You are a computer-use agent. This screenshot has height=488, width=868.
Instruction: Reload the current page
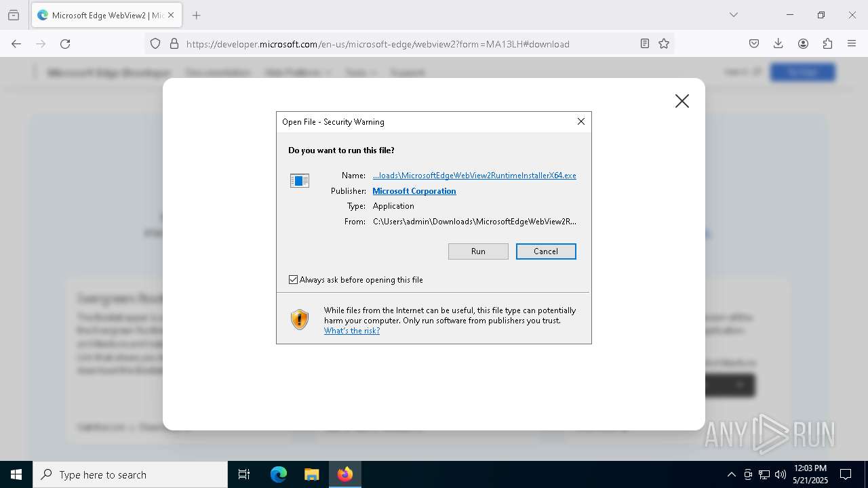(65, 43)
